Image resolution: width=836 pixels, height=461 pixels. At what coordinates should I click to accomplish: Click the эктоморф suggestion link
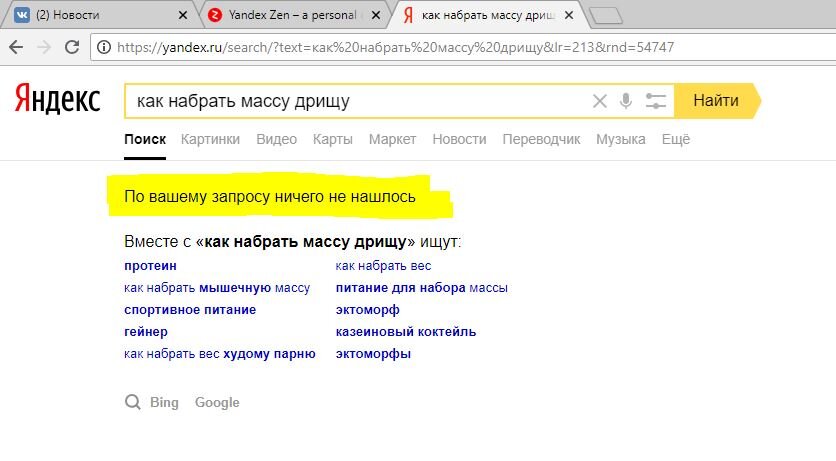pos(367,310)
